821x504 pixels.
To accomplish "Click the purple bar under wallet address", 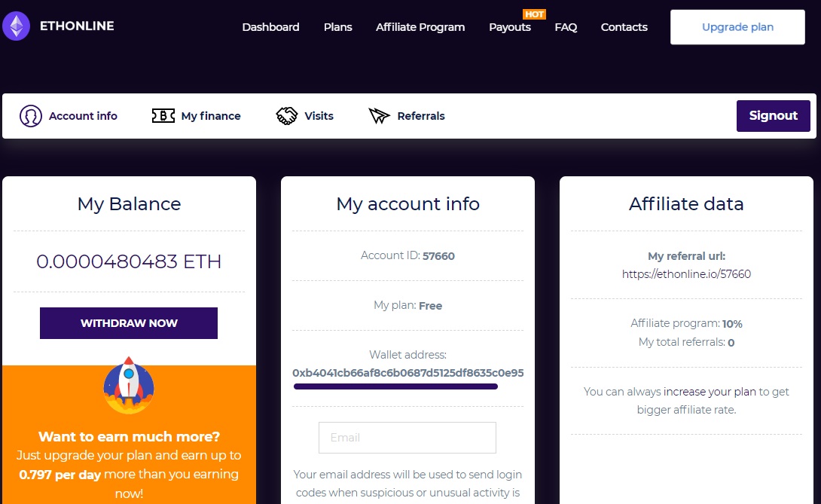I will [395, 386].
